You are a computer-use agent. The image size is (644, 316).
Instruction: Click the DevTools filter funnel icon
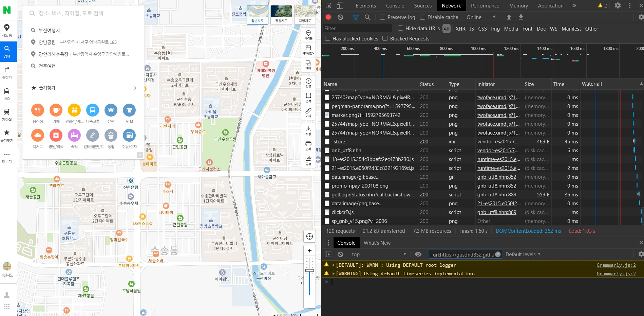click(356, 17)
